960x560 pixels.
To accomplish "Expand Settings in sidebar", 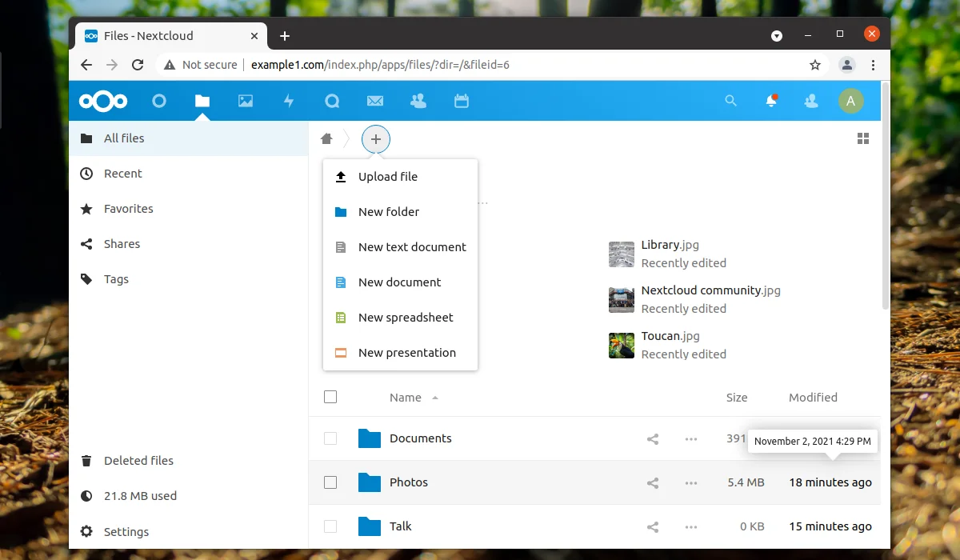I will point(189,532).
